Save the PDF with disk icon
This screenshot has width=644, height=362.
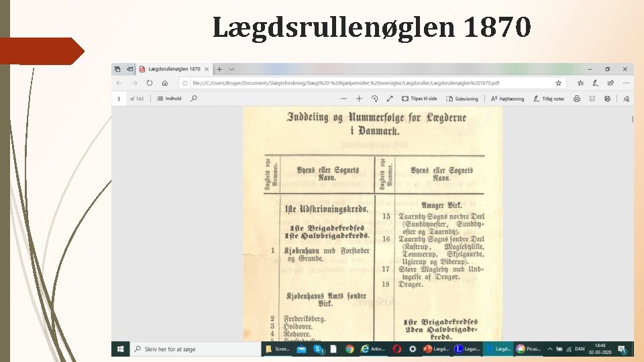click(x=592, y=99)
